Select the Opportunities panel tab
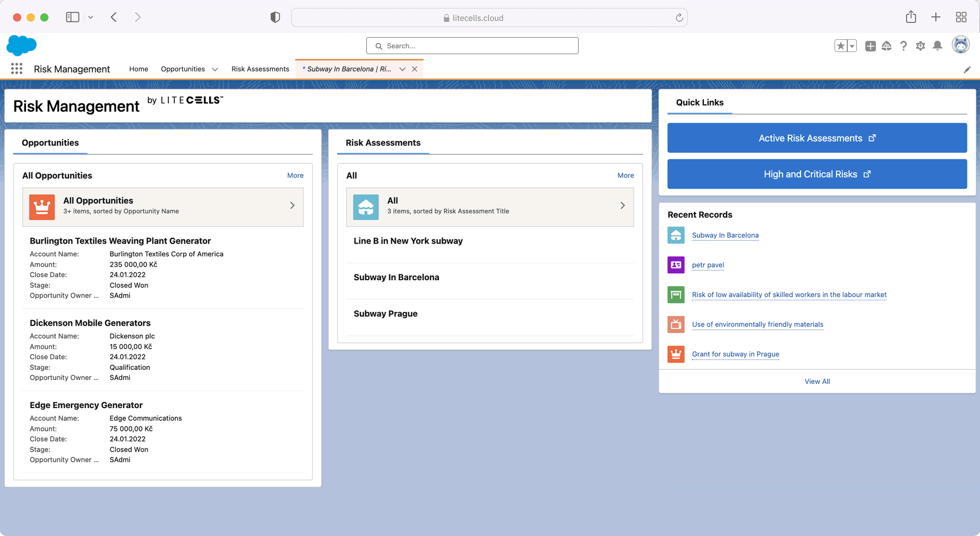 coord(50,143)
